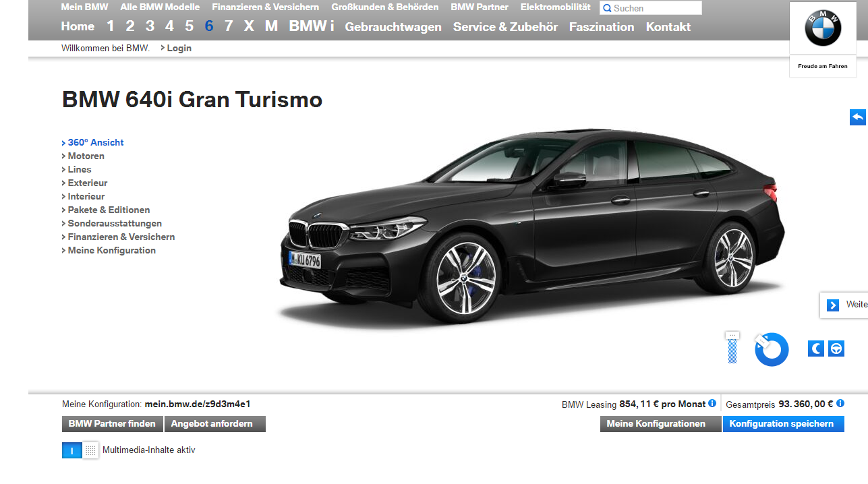Screen dimensions: 868x484
Task: Click the BMW logo
Action: tap(823, 28)
